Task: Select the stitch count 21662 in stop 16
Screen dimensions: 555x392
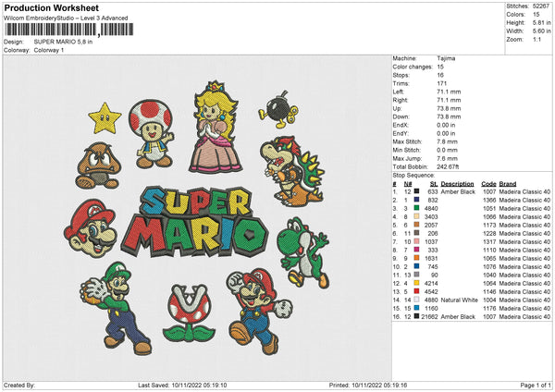Action: click(429, 316)
